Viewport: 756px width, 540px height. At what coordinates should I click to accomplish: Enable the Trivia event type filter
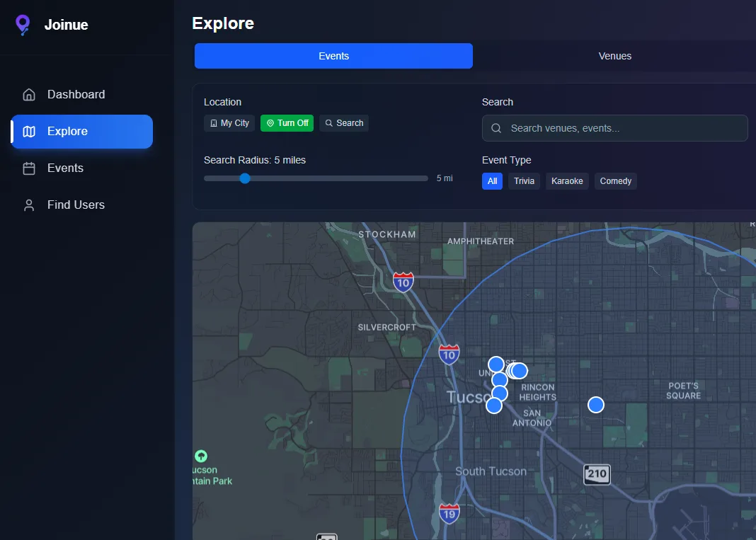pos(524,181)
